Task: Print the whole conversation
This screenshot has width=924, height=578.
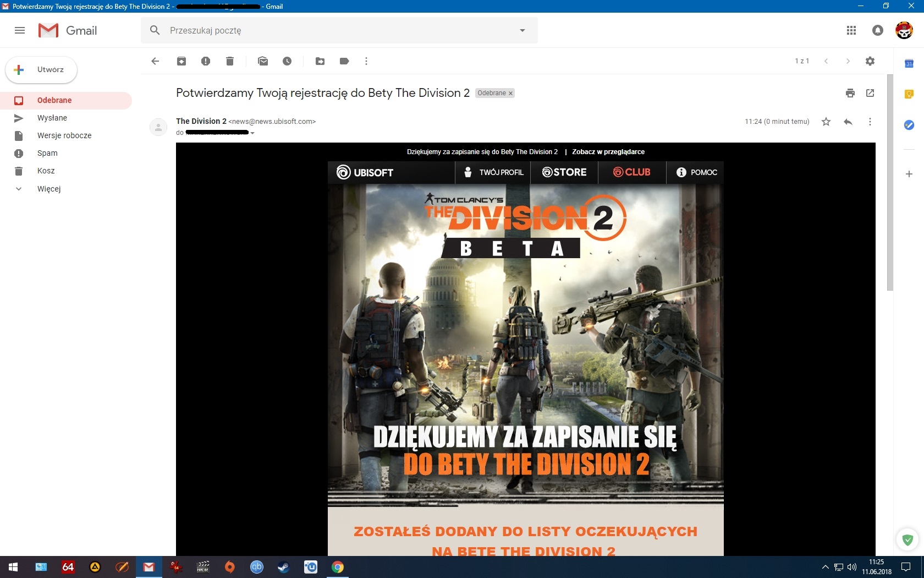Action: pyautogui.click(x=850, y=93)
